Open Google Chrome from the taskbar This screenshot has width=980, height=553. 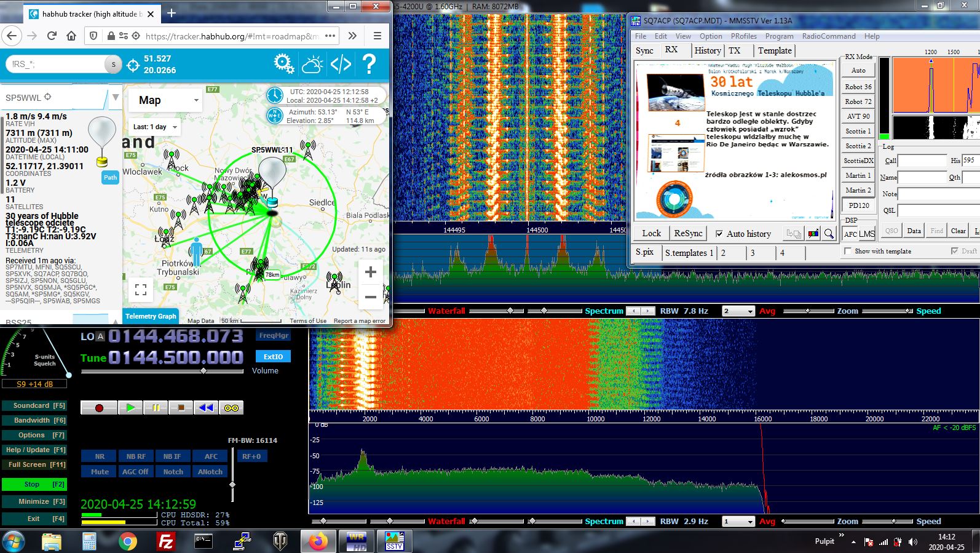point(128,541)
